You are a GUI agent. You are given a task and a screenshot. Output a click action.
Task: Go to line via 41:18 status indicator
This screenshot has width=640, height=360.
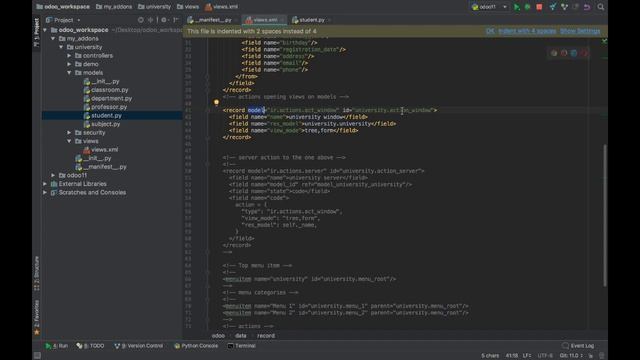click(512, 356)
